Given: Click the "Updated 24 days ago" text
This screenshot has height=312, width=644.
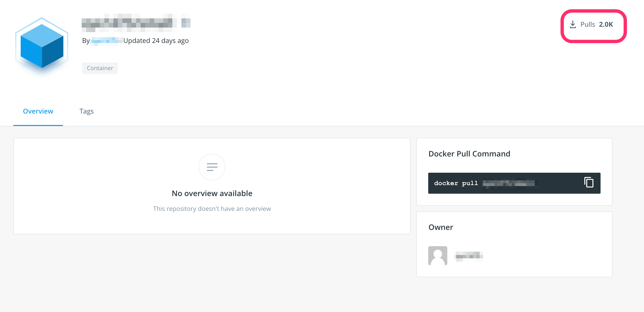Looking at the screenshot, I should [156, 41].
